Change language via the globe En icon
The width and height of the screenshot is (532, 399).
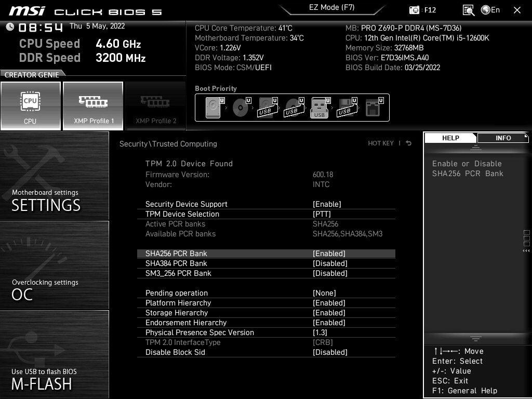(490, 10)
